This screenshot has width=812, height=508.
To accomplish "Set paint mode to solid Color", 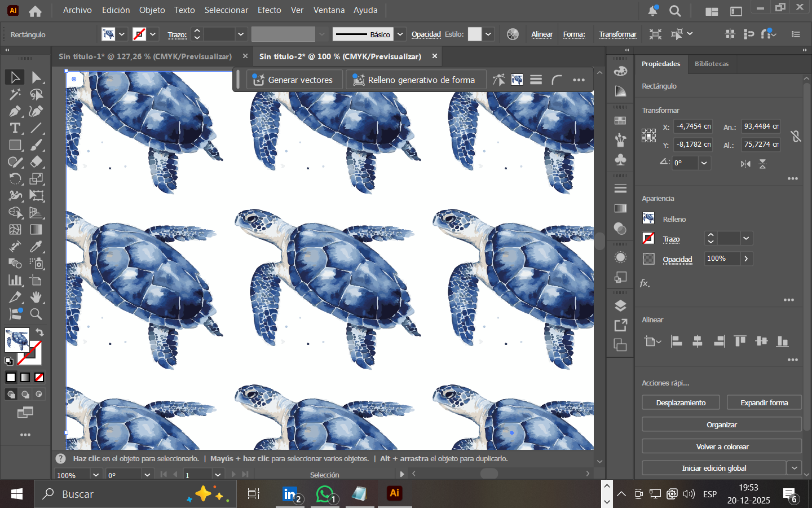I will click(x=11, y=378).
